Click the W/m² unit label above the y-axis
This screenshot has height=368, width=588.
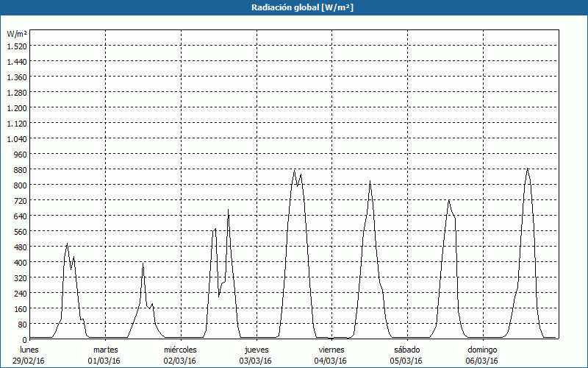click(x=17, y=34)
